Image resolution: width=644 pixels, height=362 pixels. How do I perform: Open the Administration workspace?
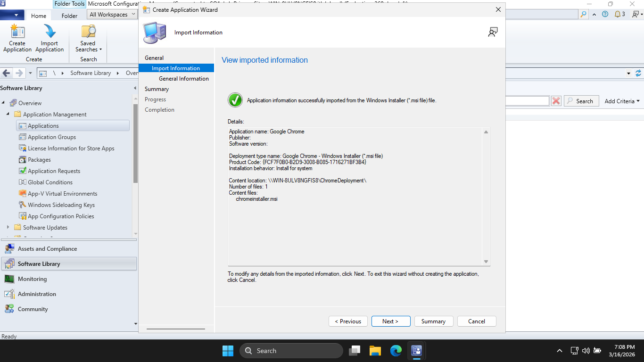[37, 294]
